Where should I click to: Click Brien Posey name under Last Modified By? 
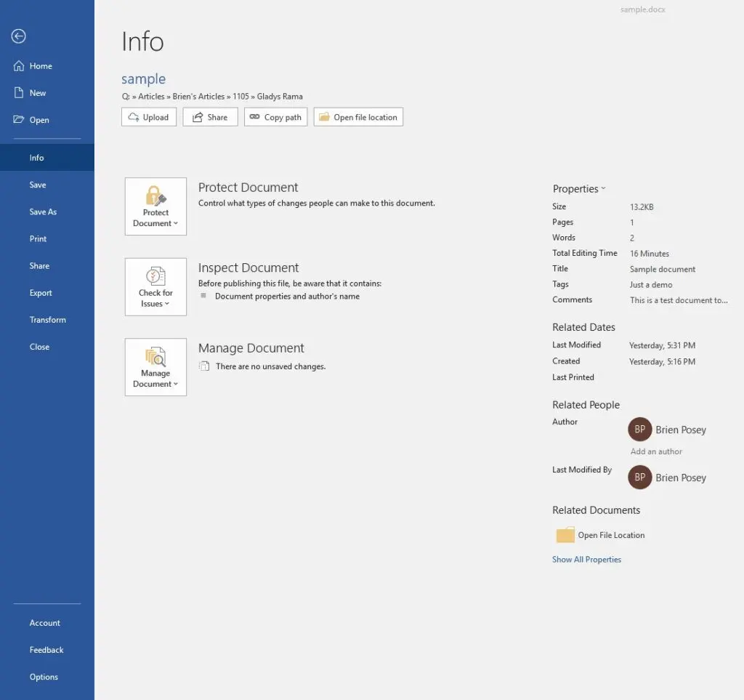click(x=680, y=478)
